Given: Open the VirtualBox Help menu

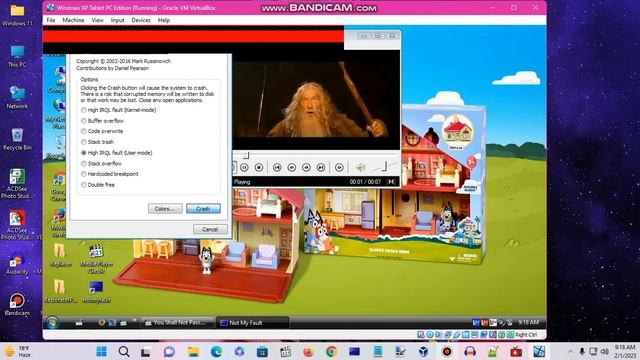Looking at the screenshot, I should pyautogui.click(x=164, y=20).
